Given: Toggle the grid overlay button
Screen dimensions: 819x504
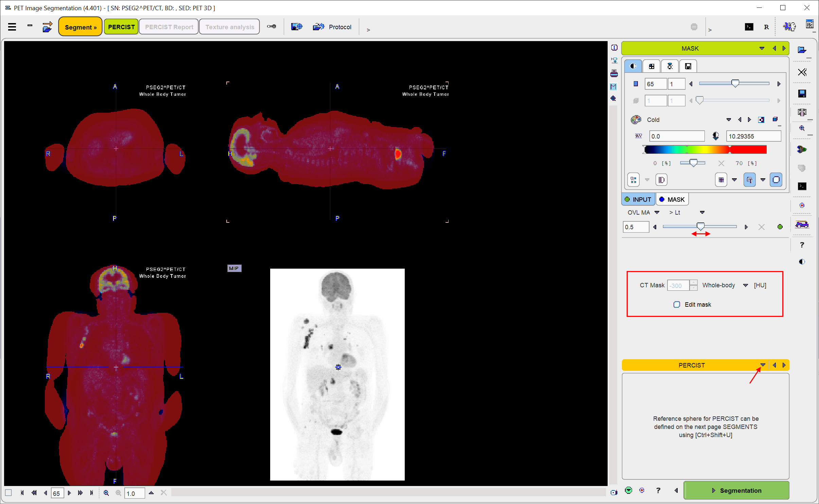Looking at the screenshot, I should click(x=721, y=180).
